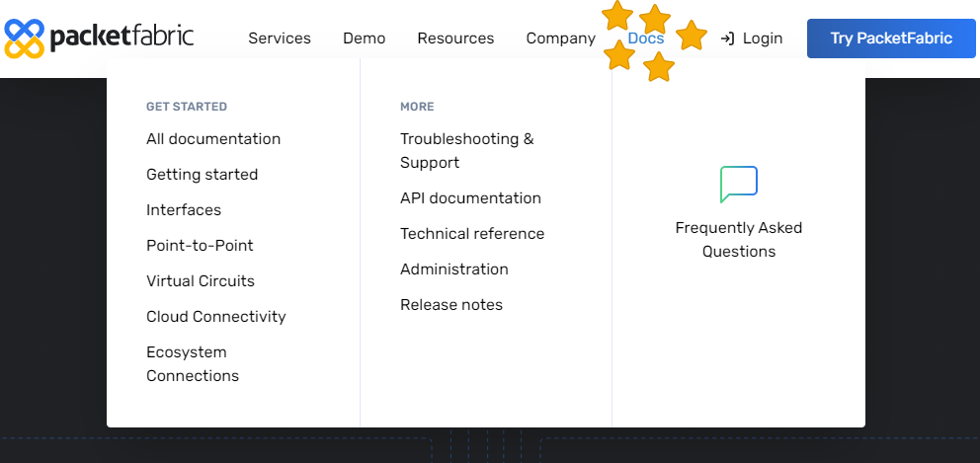
Task: Open Virtual Circuits documentation
Action: click(x=201, y=281)
